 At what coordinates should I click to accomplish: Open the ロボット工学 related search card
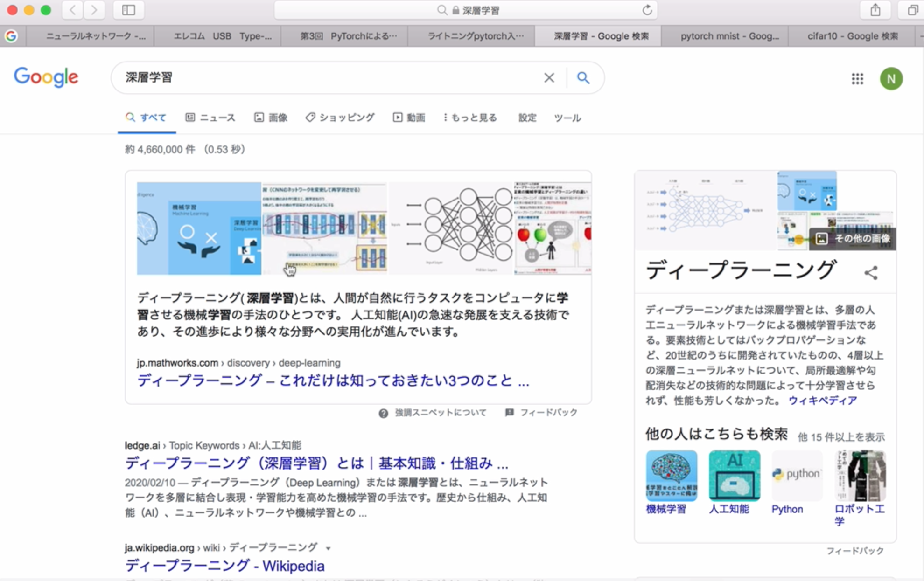(x=860, y=488)
